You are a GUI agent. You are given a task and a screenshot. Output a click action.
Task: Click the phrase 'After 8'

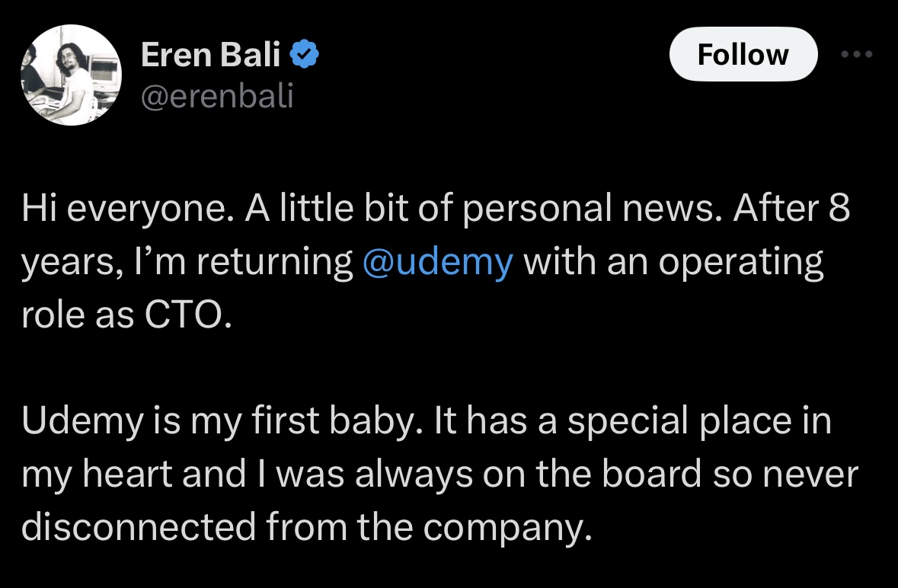pyautogui.click(x=791, y=207)
